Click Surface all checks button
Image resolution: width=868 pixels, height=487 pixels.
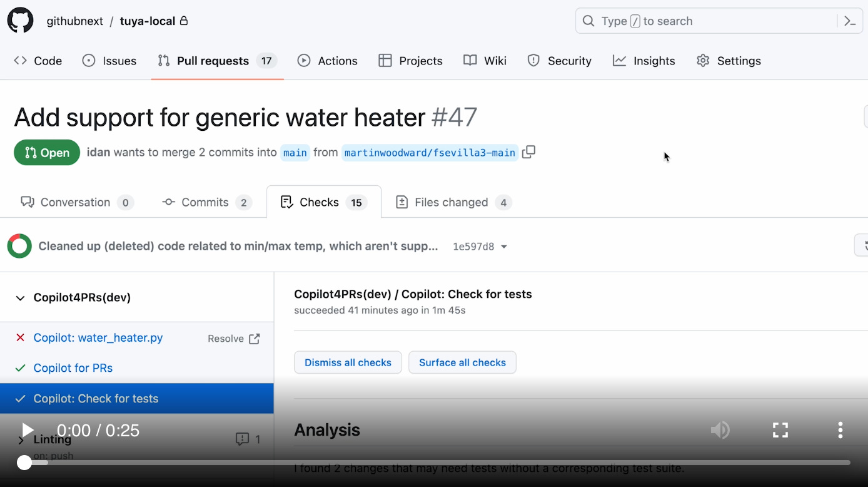(x=462, y=362)
